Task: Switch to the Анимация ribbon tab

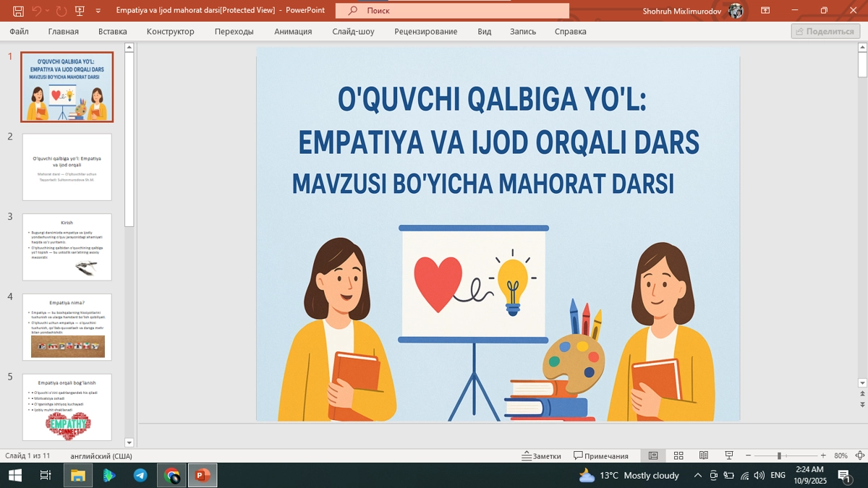Action: [292, 32]
